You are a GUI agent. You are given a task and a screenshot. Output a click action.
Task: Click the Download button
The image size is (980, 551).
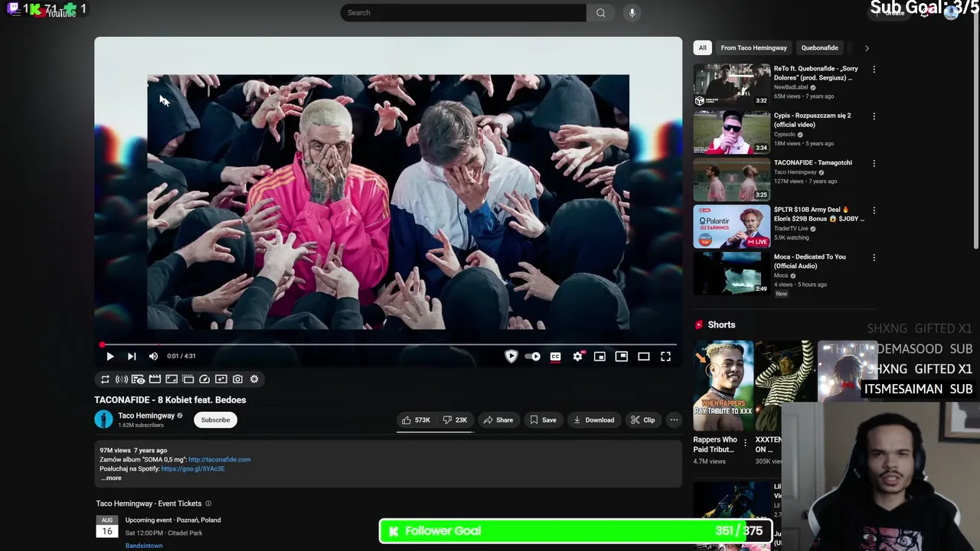pyautogui.click(x=593, y=419)
